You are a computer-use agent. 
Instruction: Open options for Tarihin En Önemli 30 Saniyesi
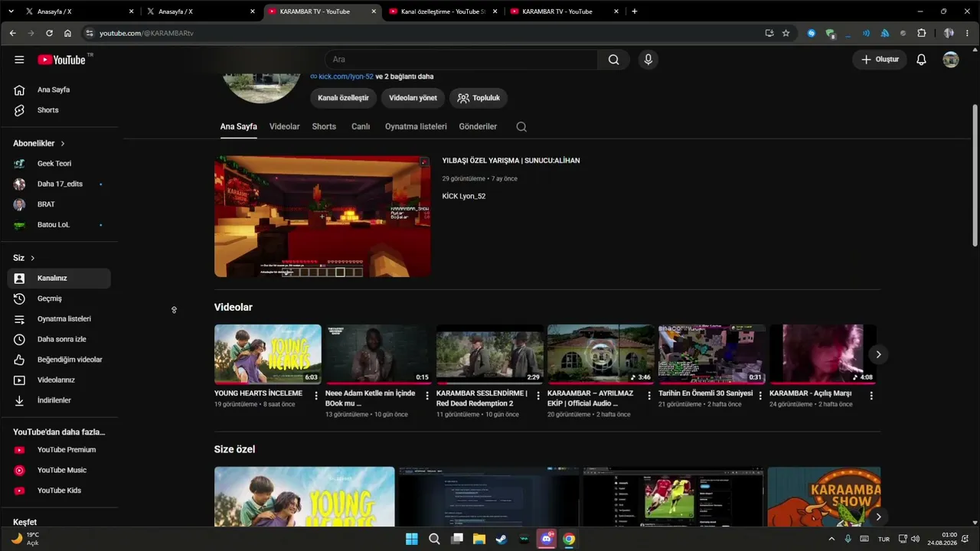click(x=760, y=396)
